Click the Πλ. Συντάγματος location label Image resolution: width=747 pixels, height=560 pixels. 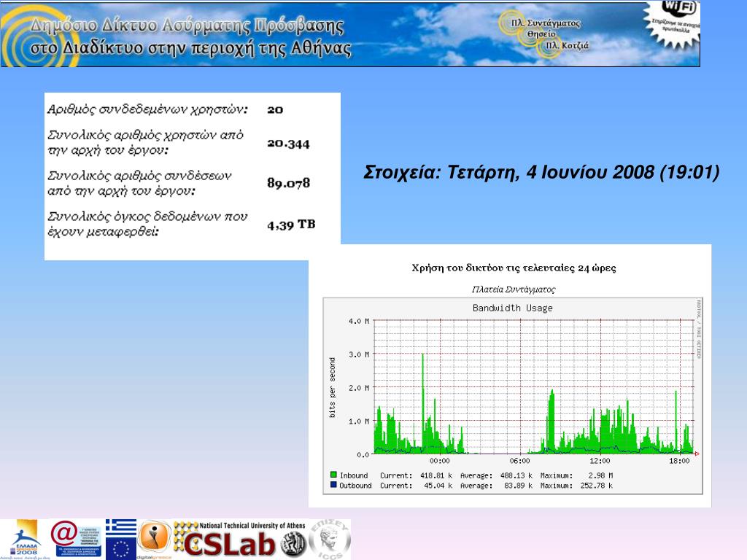click(546, 23)
